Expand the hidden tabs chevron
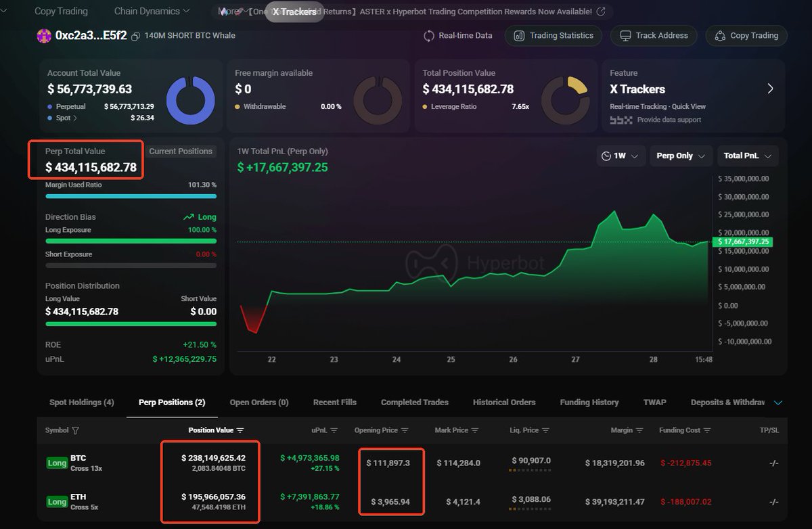812x529 pixels. click(x=777, y=402)
